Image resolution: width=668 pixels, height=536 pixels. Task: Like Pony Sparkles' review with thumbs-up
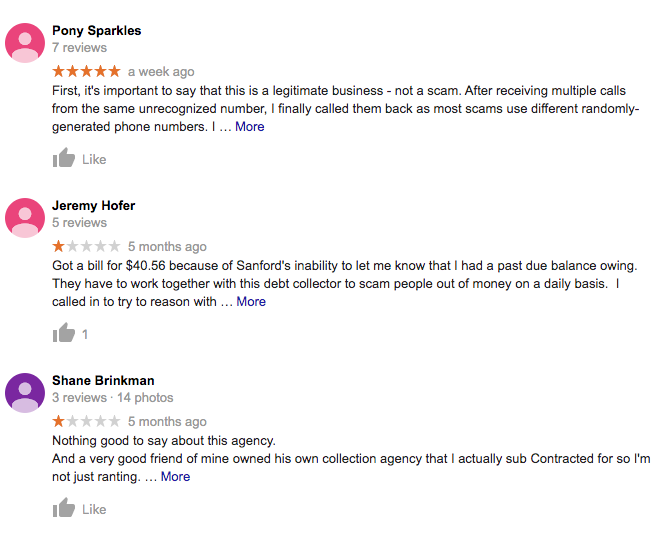click(63, 158)
